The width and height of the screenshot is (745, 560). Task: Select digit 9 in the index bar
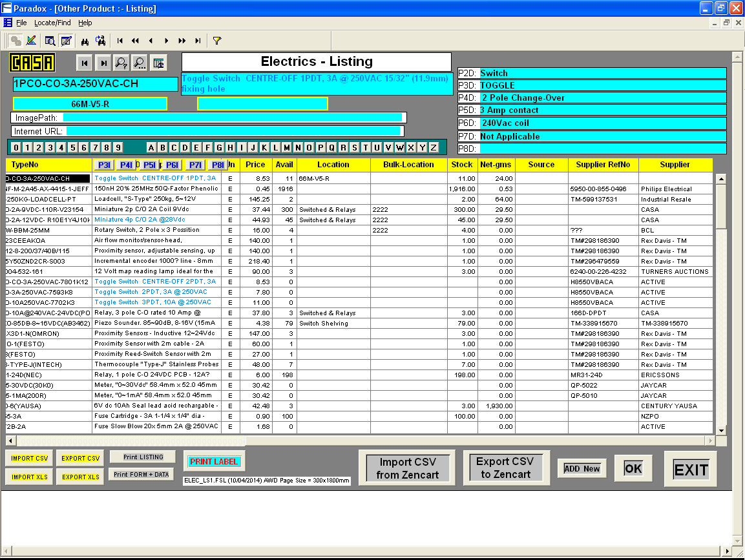click(x=118, y=148)
